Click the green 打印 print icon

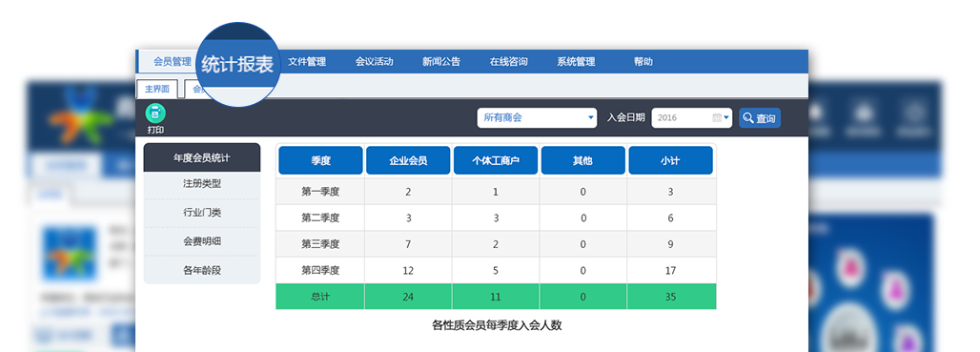point(155,114)
